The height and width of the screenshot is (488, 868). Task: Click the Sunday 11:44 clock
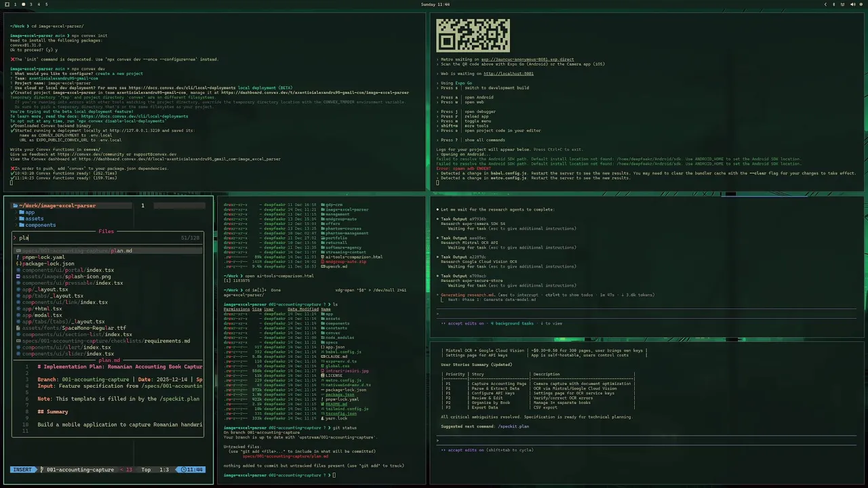(x=435, y=4)
